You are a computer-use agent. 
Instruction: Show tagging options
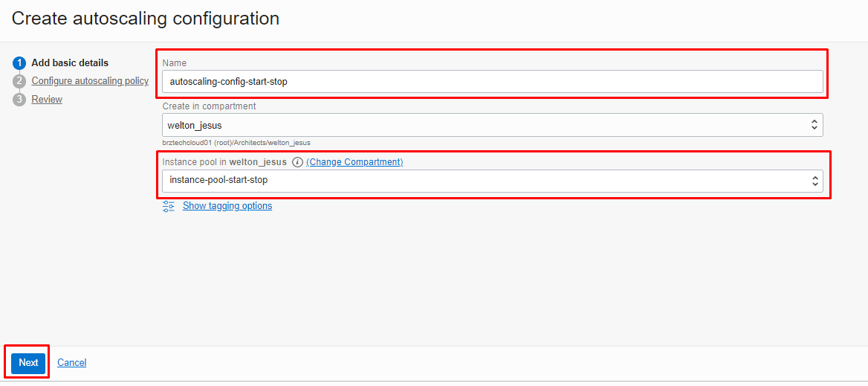227,206
